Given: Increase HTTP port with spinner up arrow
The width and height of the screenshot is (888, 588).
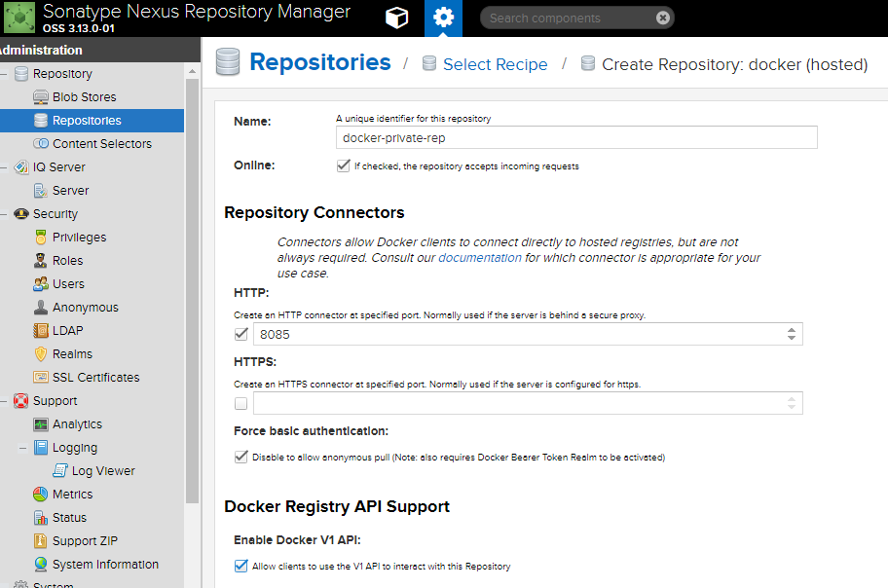Looking at the screenshot, I should pyautogui.click(x=792, y=330).
